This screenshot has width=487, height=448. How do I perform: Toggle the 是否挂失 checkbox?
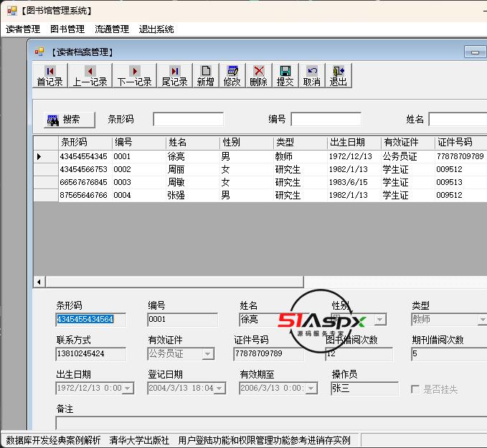415,389
